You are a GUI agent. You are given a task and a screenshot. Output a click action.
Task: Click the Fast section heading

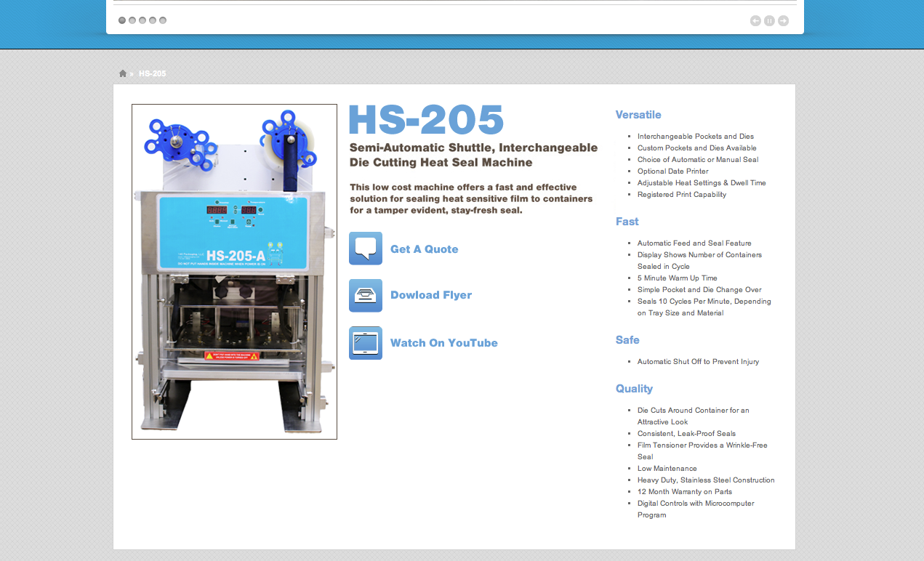[627, 222]
